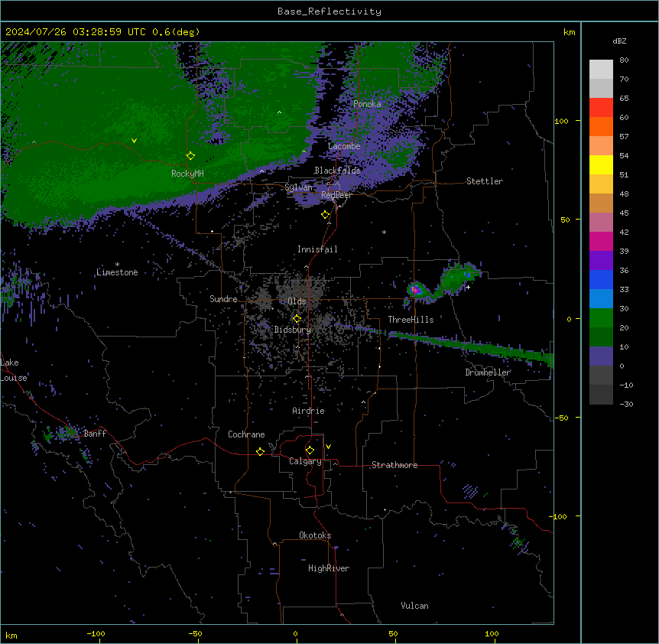The height and width of the screenshot is (644, 659).
Task: Pick the blue 33-36 dBZ legend swatch
Action: pos(601,279)
